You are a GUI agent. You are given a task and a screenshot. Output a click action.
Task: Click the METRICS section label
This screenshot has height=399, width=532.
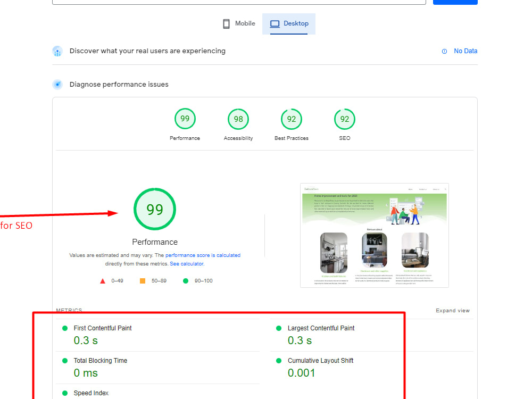(69, 310)
